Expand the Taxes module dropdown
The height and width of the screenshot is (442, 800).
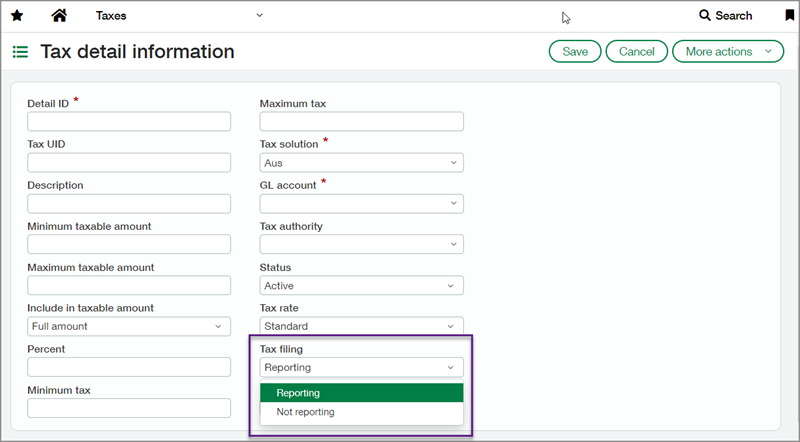(259, 16)
